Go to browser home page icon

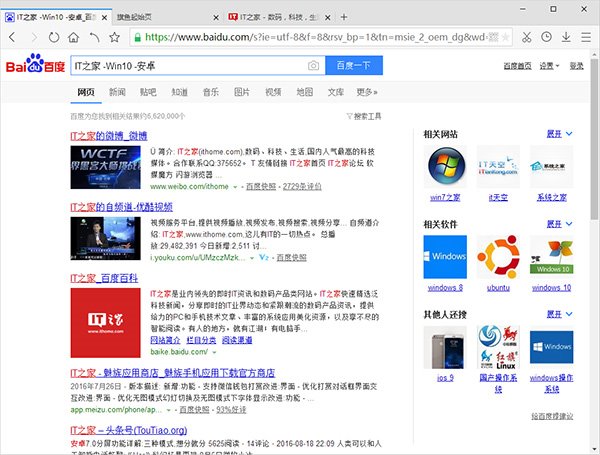(x=75, y=36)
